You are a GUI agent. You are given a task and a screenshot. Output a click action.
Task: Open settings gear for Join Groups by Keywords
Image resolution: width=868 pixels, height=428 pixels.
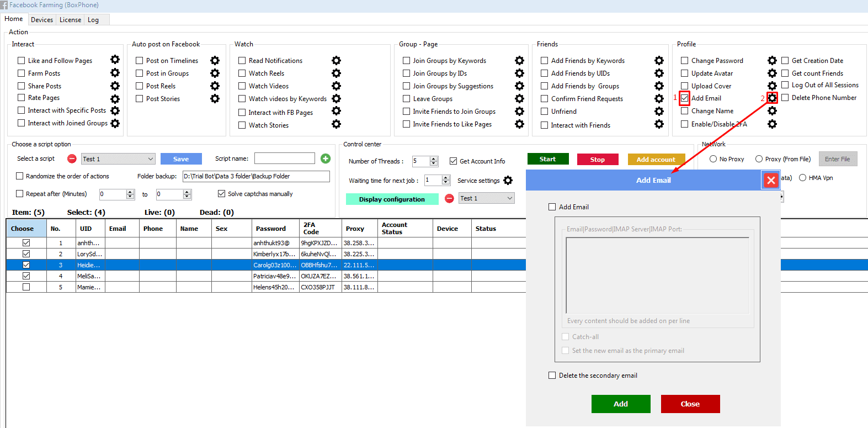click(x=519, y=60)
